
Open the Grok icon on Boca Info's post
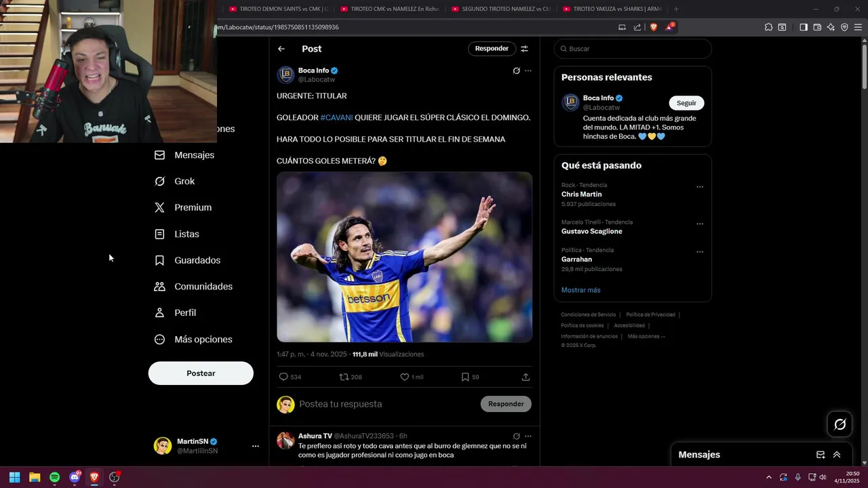[516, 70]
